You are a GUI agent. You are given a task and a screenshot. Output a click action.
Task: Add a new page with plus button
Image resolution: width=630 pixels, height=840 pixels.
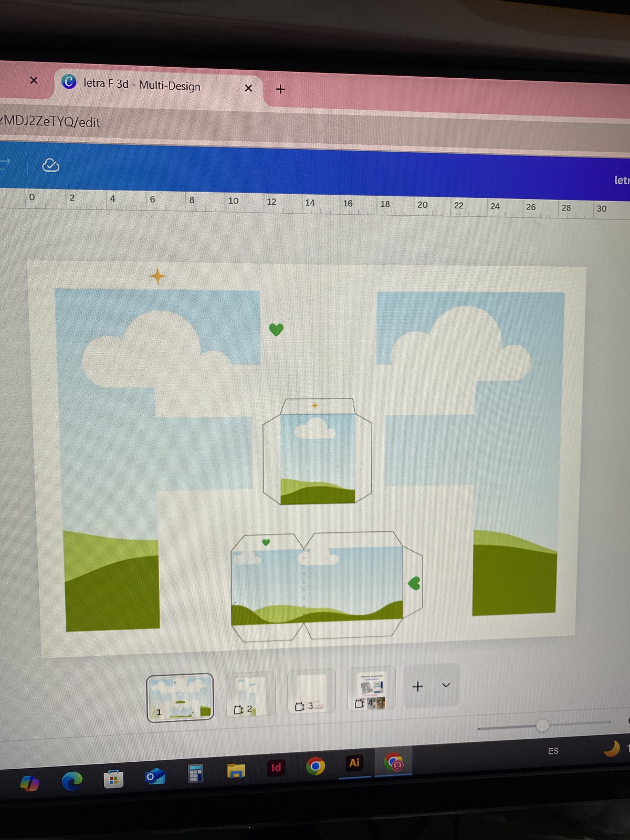pos(417,686)
